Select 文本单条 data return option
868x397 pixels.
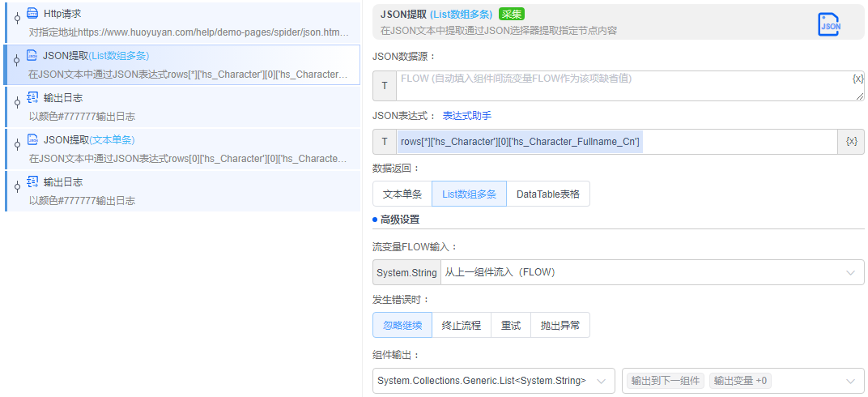point(402,194)
